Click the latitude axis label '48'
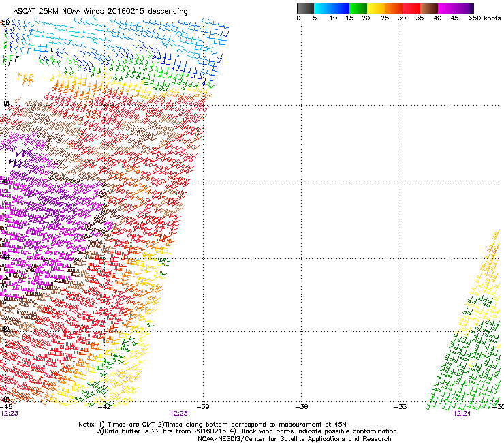Image resolution: width=504 pixels, height=443 pixels. [x=5, y=104]
